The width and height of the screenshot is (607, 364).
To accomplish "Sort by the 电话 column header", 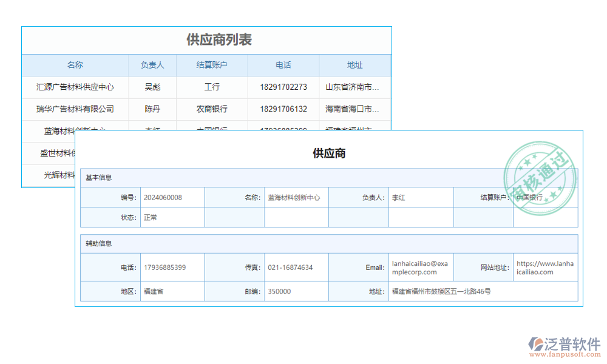I will pyautogui.click(x=283, y=65).
